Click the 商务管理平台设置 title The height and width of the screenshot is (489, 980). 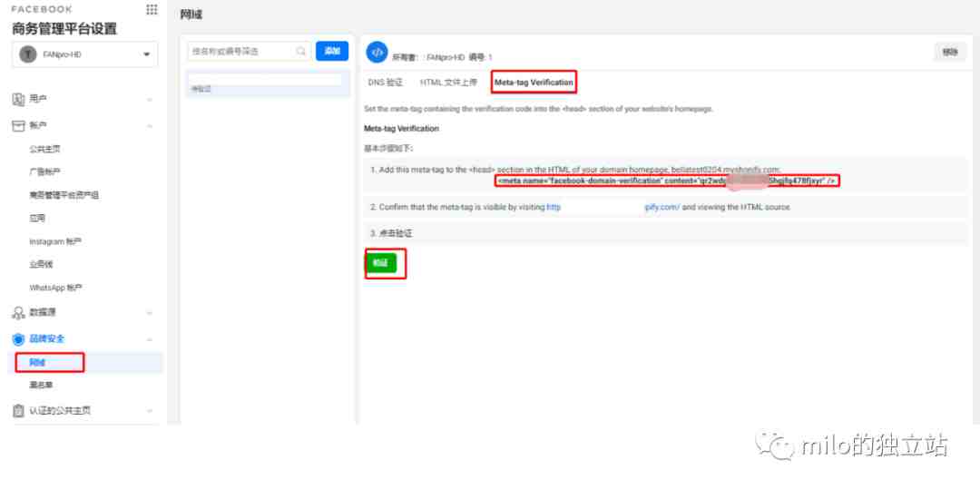point(64,29)
